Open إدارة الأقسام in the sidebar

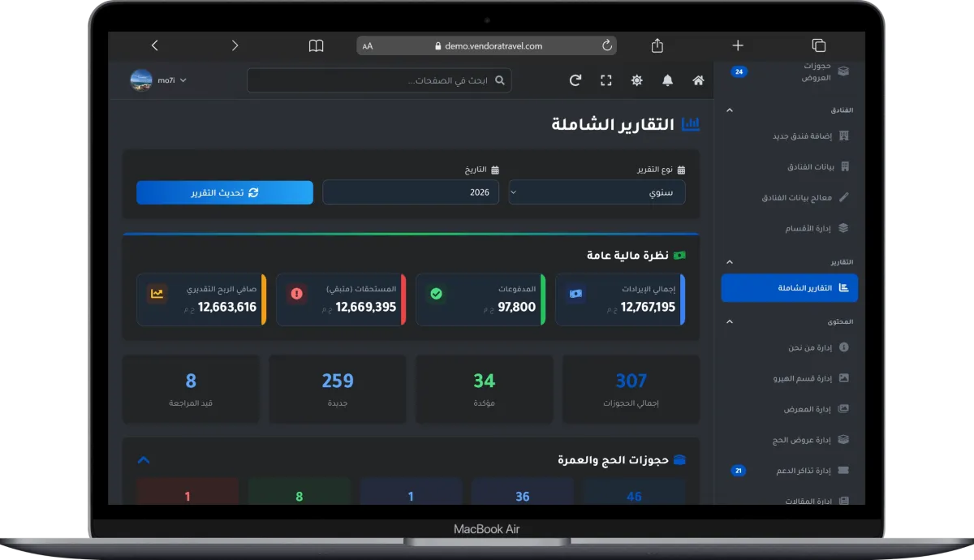coord(790,228)
